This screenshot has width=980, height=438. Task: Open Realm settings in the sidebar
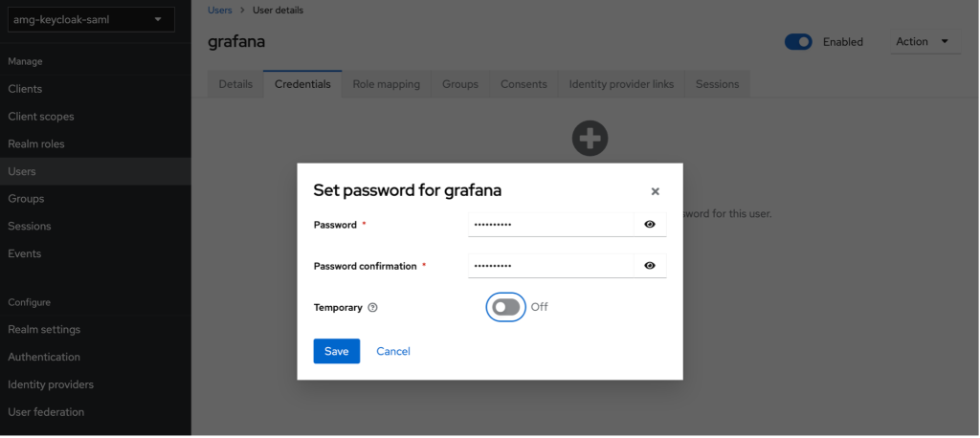(x=96, y=329)
